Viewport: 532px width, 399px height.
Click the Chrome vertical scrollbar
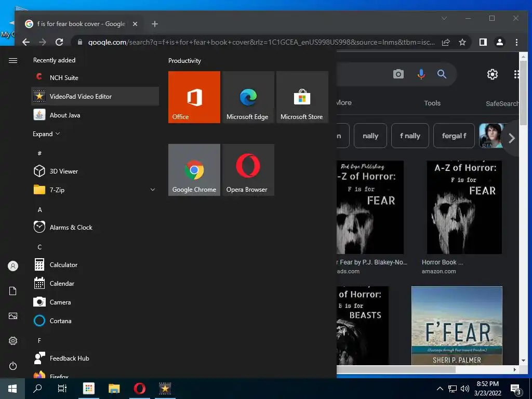524,93
